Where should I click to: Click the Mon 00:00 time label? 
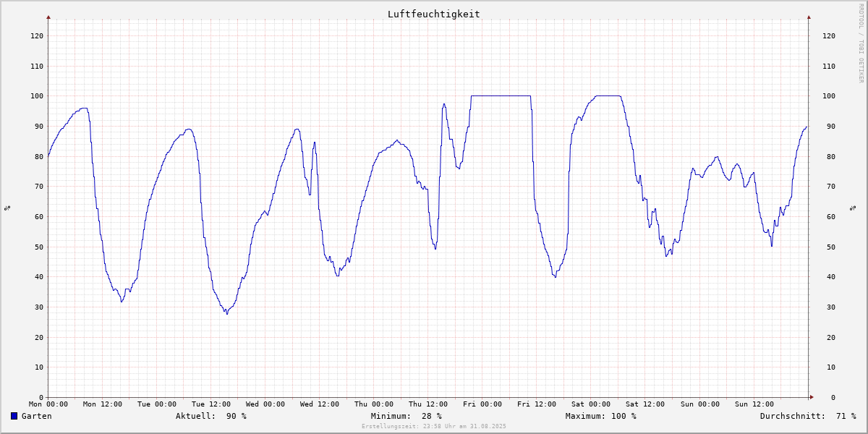[48, 404]
